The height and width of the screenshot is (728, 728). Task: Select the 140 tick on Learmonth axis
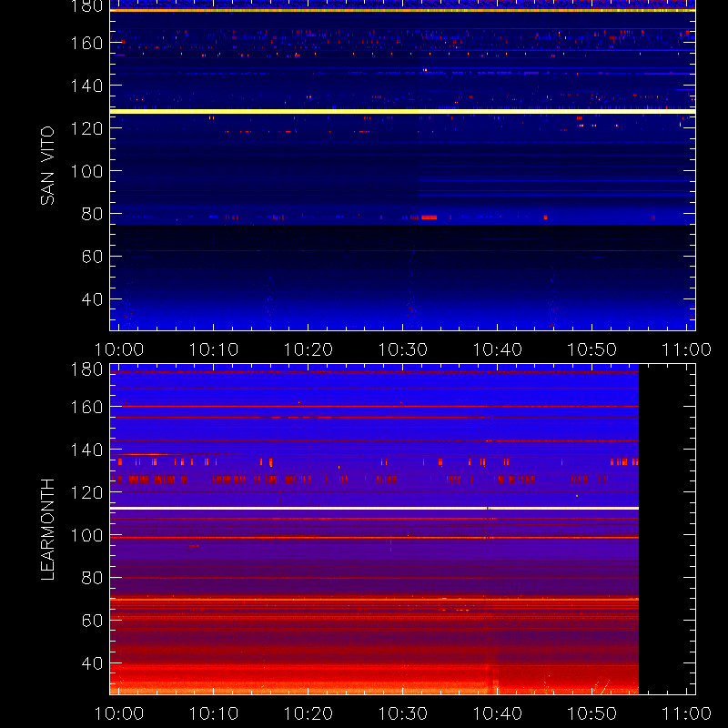pyautogui.click(x=86, y=450)
